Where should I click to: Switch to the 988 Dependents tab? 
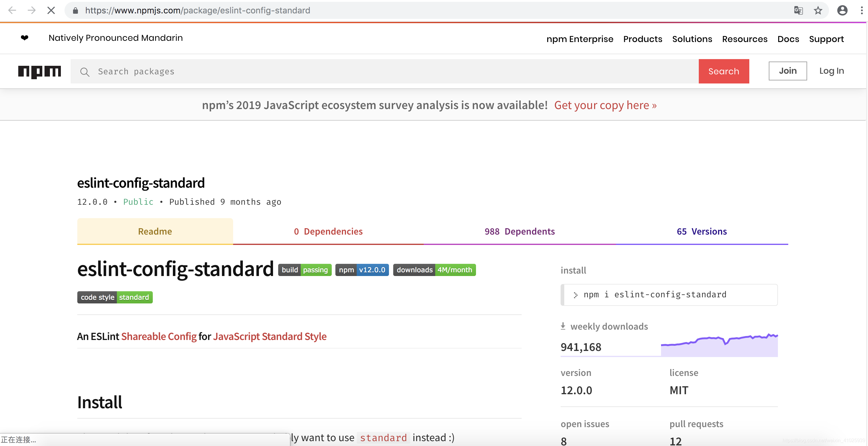tap(520, 231)
